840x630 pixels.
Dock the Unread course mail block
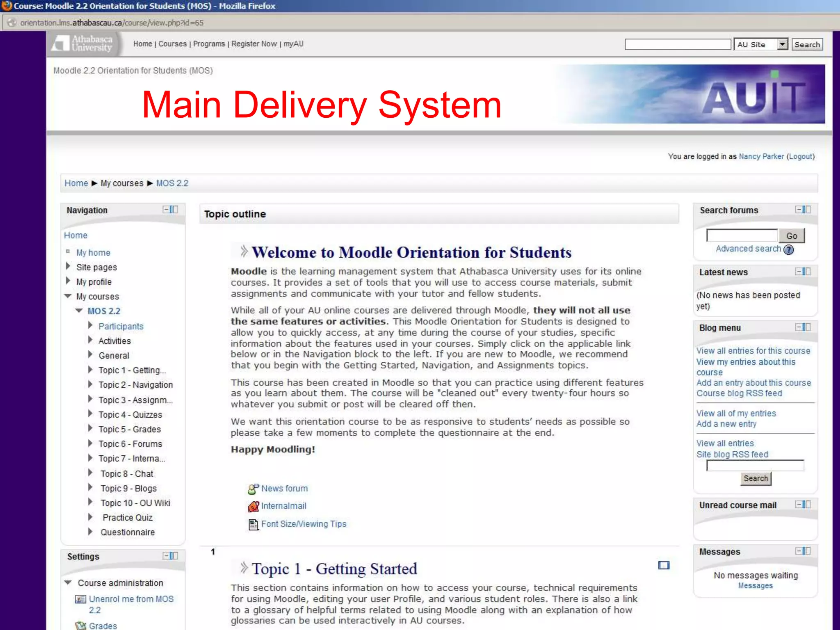807,504
